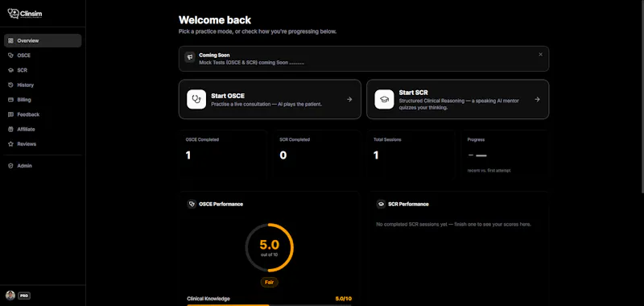Open History from sidebar

pos(43,85)
